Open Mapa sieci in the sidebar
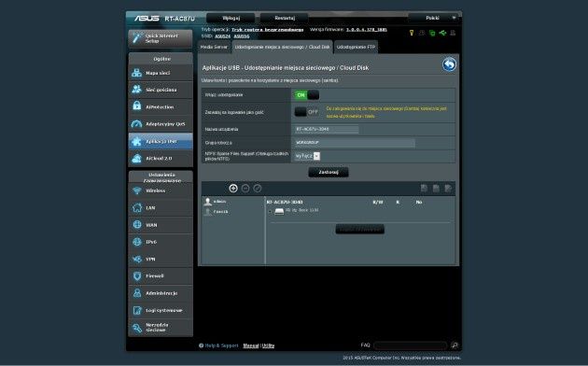Image resolution: width=588 pixels, height=366 pixels. click(x=161, y=73)
